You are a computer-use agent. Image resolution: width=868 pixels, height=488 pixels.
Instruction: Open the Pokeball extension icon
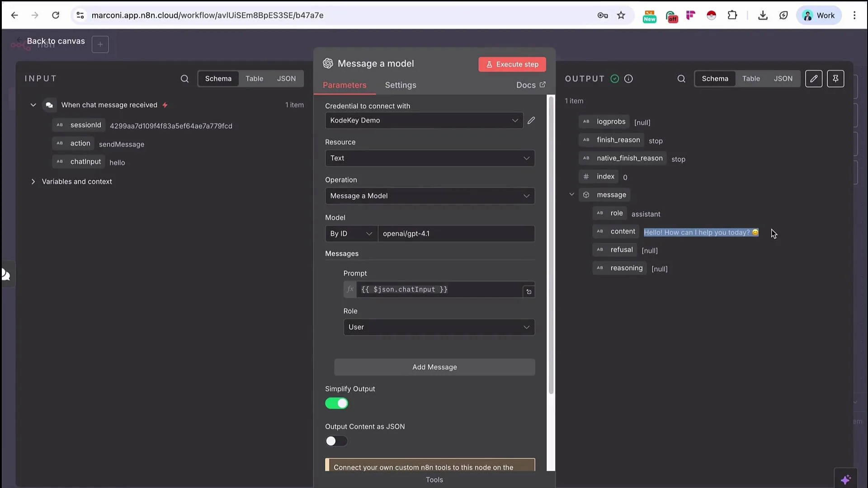coord(712,15)
